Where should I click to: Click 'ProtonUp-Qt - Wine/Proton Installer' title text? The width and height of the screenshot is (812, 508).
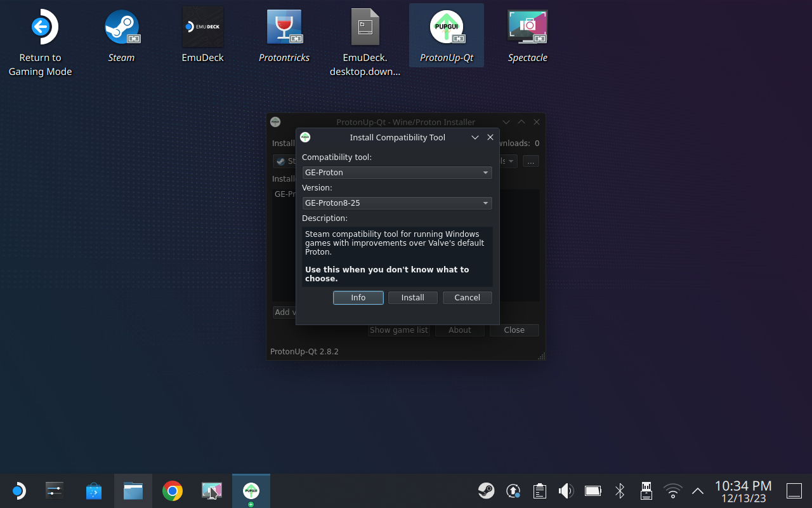(406, 123)
